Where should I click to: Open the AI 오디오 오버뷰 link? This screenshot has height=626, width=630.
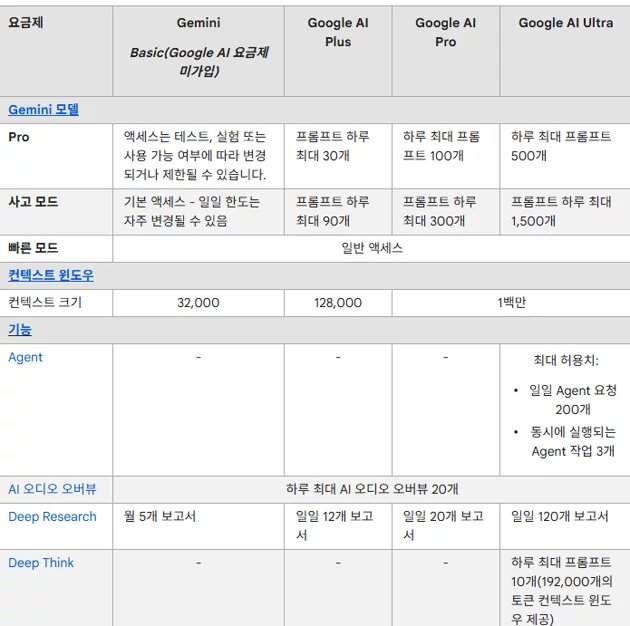pyautogui.click(x=52, y=489)
